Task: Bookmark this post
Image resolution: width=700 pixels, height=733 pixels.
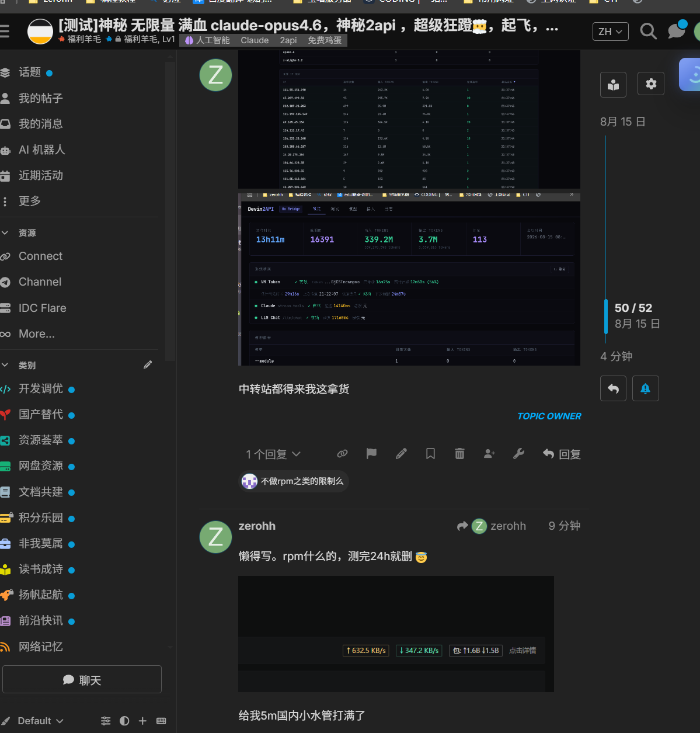Action: coord(430,454)
